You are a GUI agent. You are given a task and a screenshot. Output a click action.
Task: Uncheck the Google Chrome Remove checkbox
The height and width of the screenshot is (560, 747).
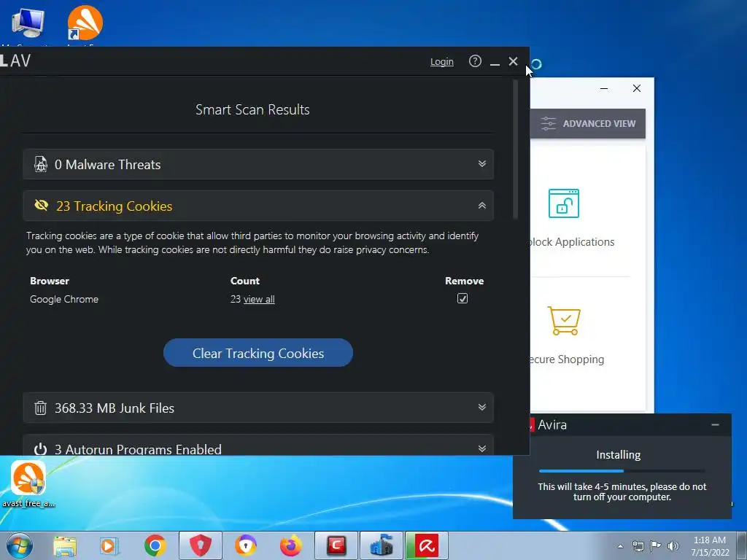click(x=462, y=298)
